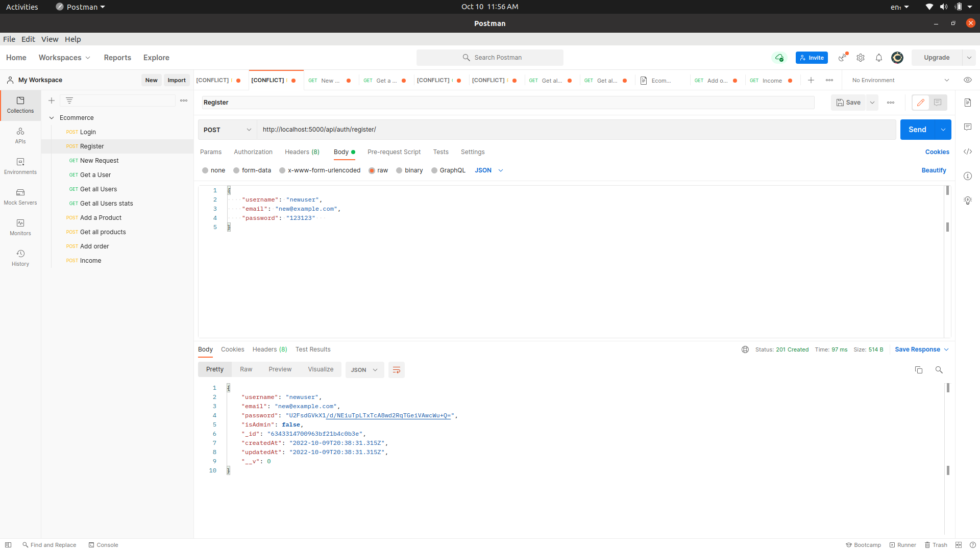Select the raw body type radio
980x551 pixels.
[372, 170]
